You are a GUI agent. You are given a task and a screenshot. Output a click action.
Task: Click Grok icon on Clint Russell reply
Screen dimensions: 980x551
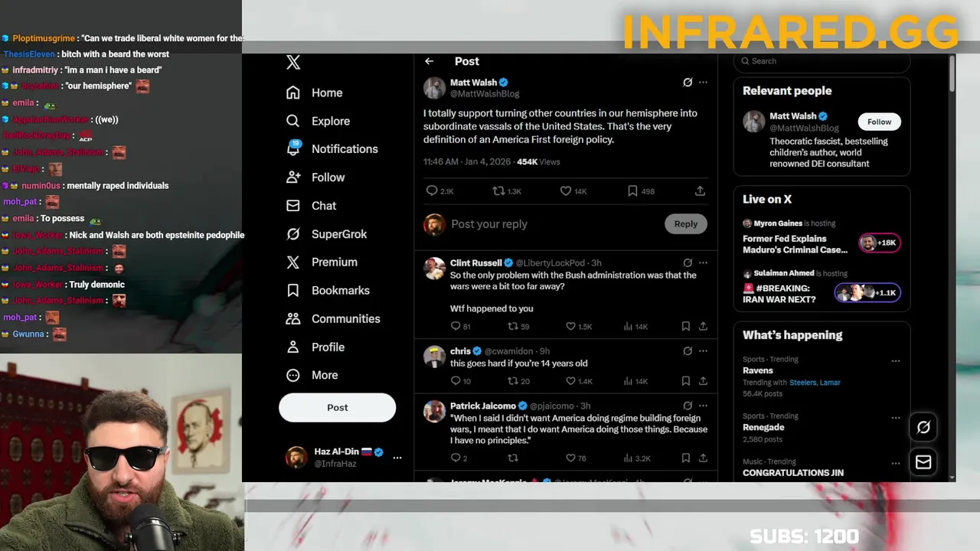(688, 262)
